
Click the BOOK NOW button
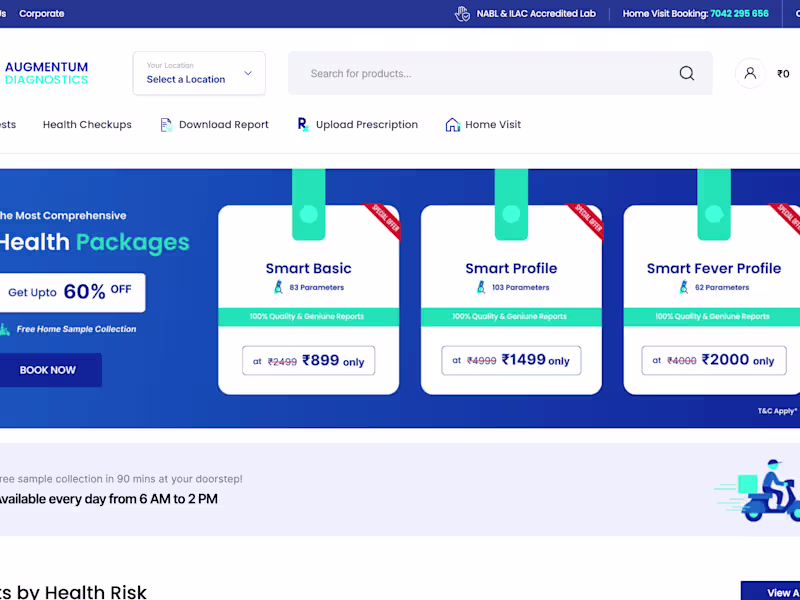(x=49, y=370)
